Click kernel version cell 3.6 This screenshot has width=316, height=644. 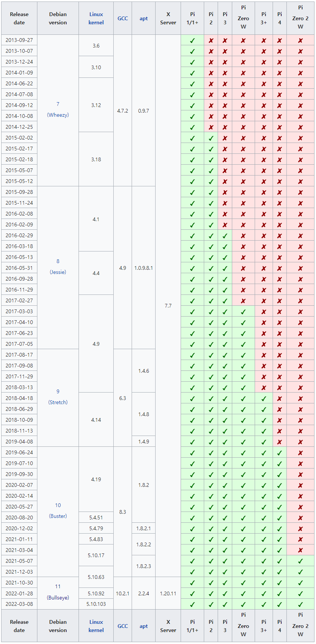pos(96,46)
